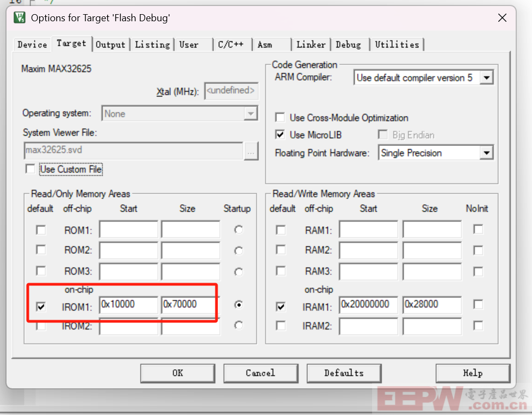
Task: Toggle the Big Endian checkbox
Action: [x=383, y=135]
